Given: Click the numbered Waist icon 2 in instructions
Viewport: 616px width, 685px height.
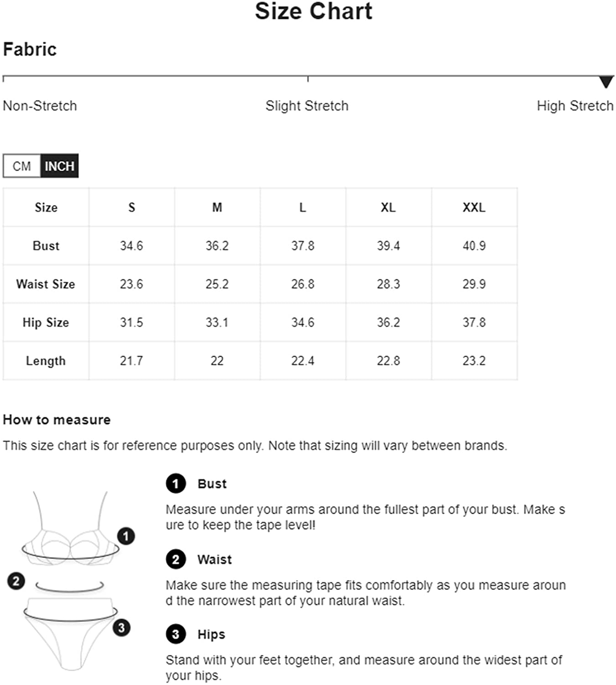Looking at the screenshot, I should [x=176, y=559].
